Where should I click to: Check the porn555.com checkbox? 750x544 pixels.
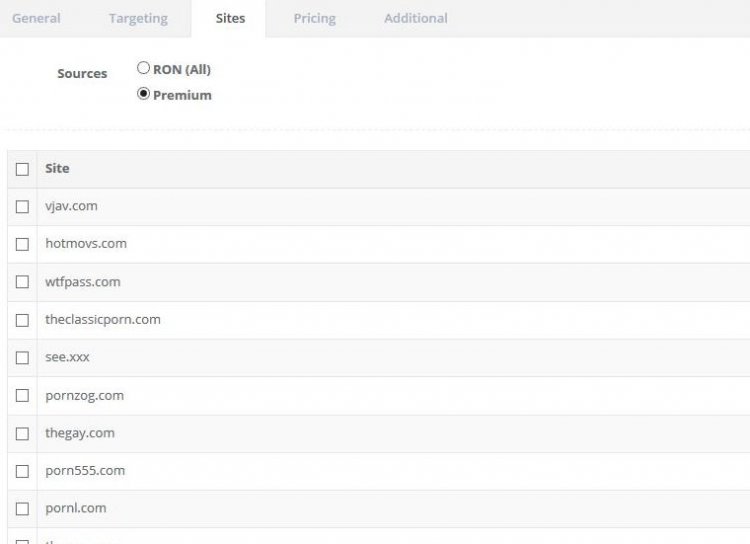(22, 471)
